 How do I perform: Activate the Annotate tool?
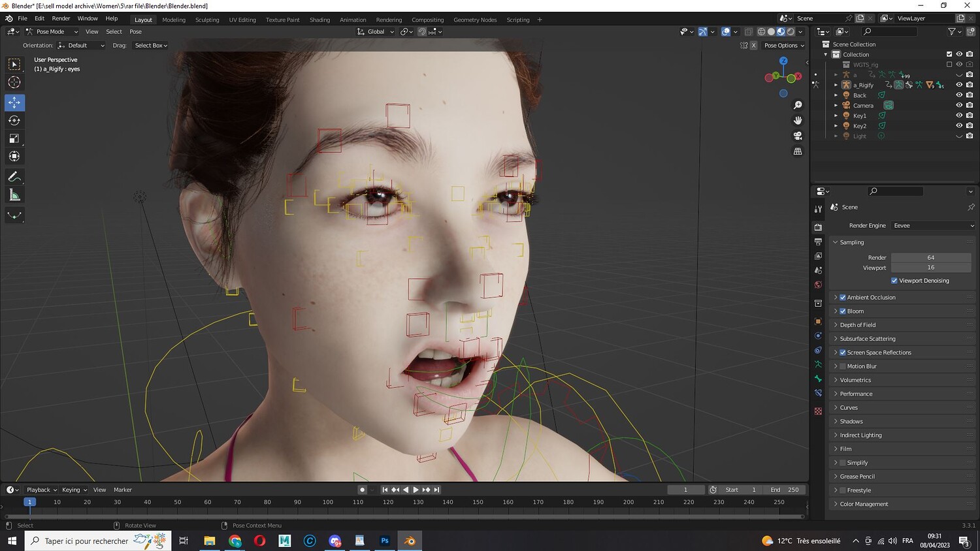click(14, 177)
